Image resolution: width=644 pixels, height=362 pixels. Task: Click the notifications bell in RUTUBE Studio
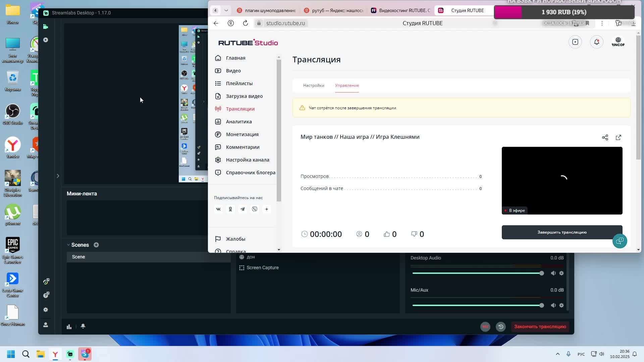click(596, 42)
